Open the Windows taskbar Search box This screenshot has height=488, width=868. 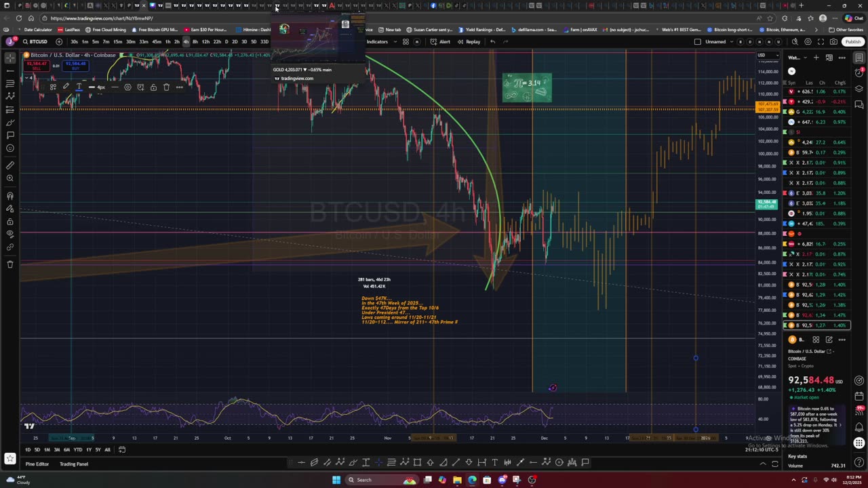tap(383, 480)
